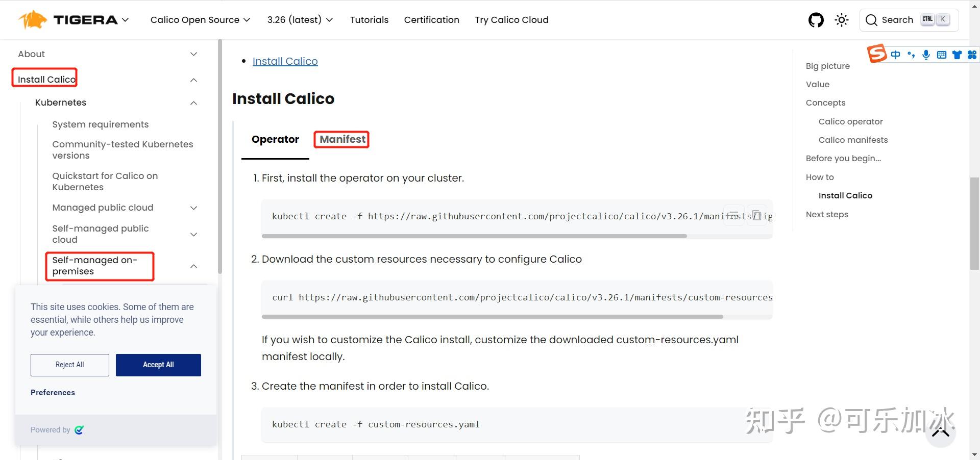Screen dimensions: 980x460
Task: Expand the Calico Open Source dropdown
Action: point(200,20)
